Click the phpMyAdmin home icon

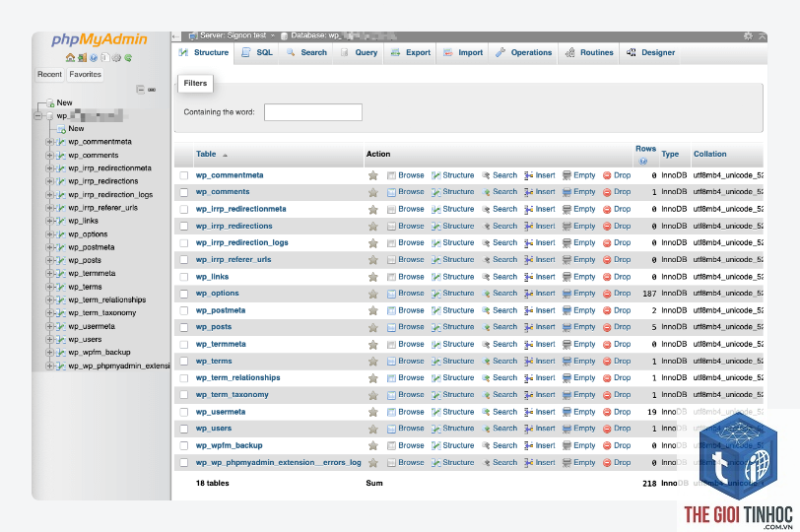[x=70, y=58]
